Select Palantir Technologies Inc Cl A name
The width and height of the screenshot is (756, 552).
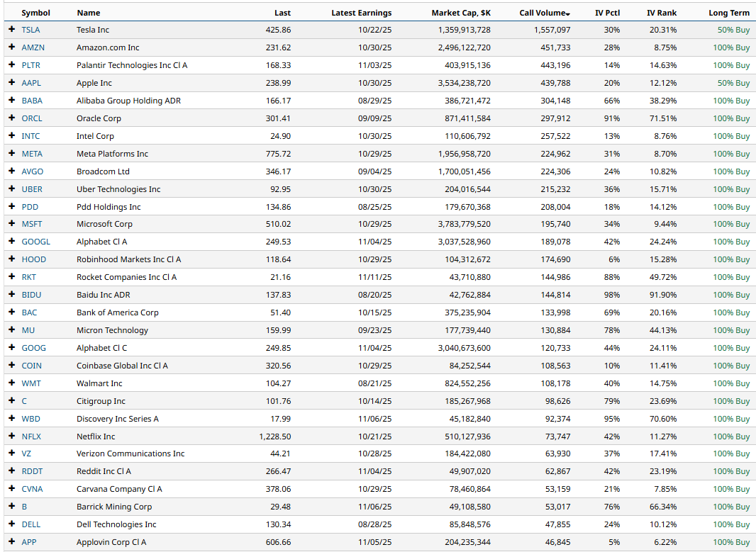(132, 65)
